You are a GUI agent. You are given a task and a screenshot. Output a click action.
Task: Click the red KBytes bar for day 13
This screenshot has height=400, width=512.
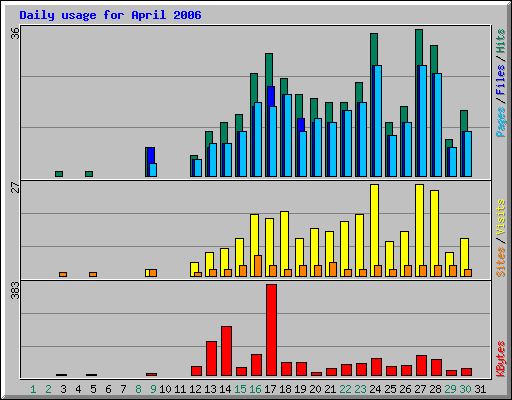pos(211,359)
